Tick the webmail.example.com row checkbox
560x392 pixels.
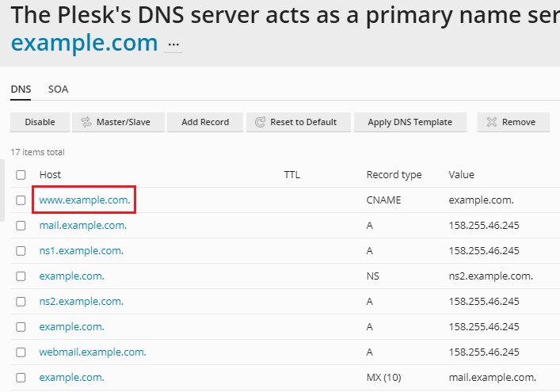pyautogui.click(x=21, y=352)
